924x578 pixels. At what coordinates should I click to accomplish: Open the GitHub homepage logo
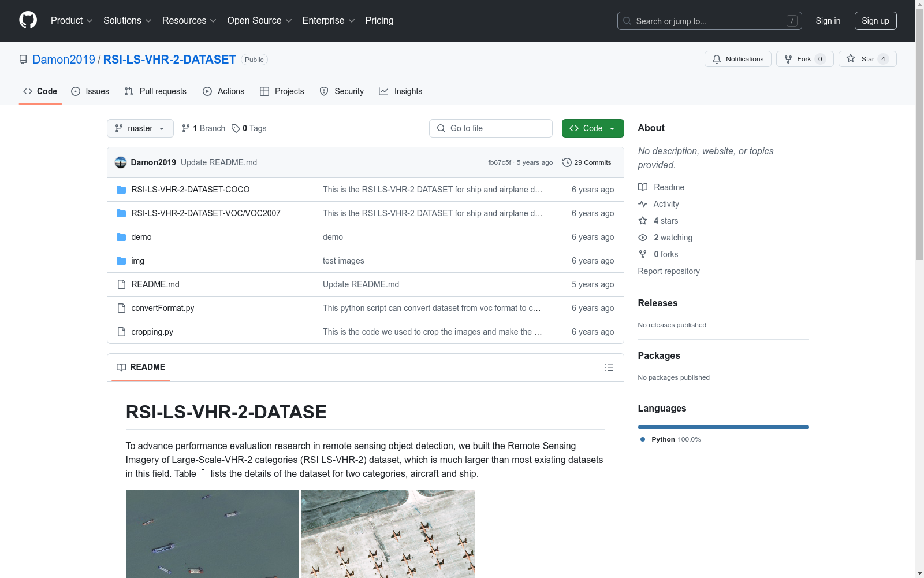pos(28,20)
